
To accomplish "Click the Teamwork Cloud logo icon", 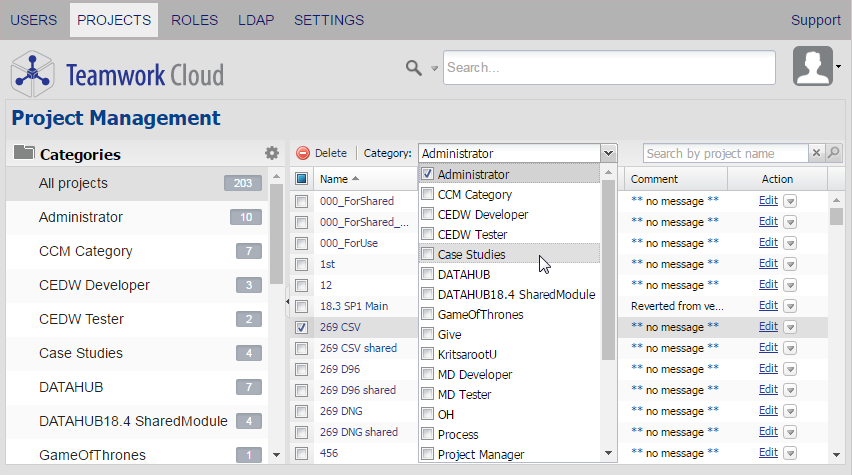I will (33, 73).
